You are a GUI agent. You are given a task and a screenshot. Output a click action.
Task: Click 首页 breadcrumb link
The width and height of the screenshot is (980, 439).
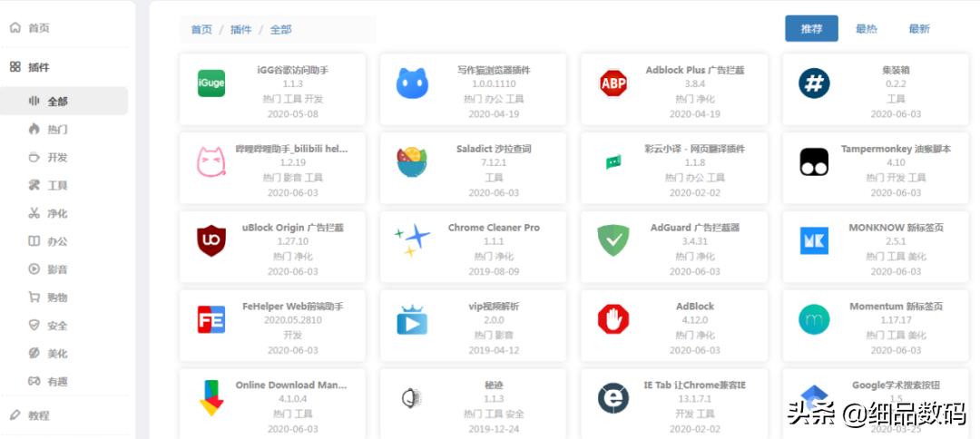(201, 29)
